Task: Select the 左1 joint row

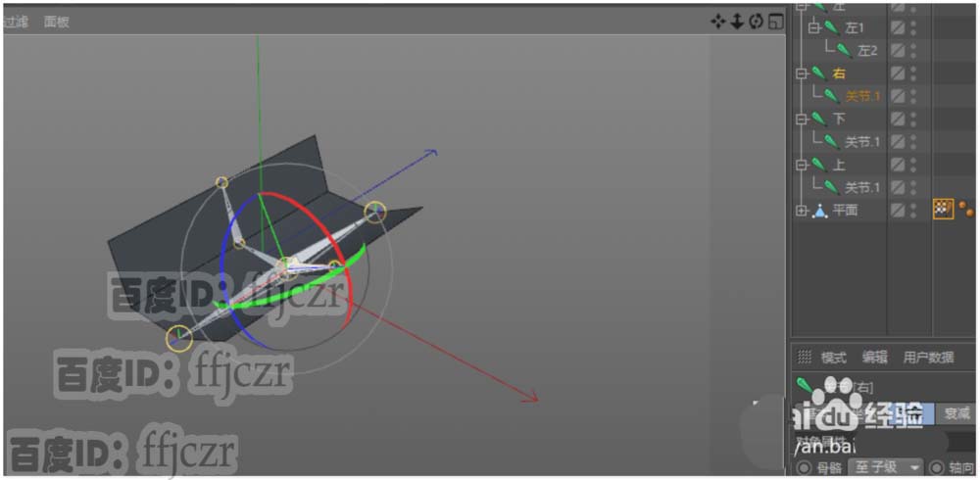Action: 854,28
